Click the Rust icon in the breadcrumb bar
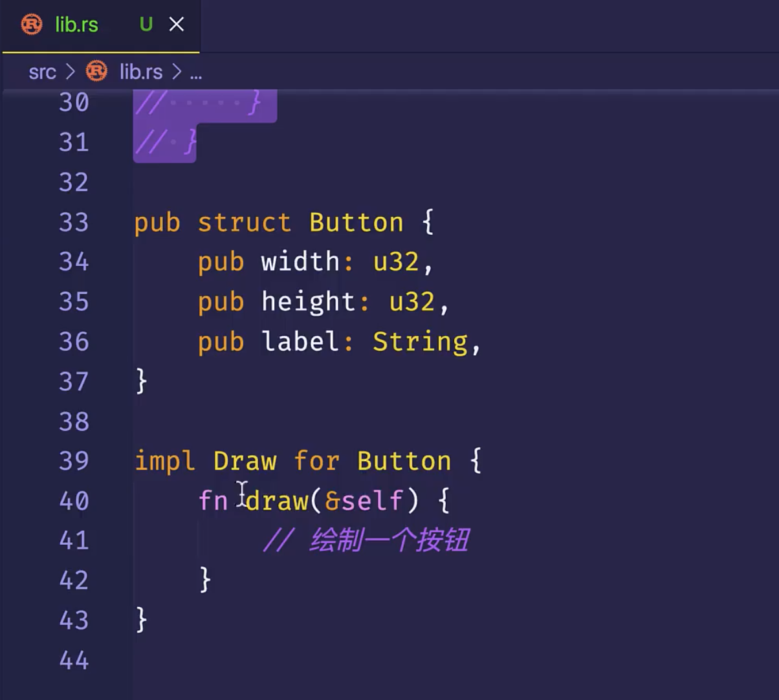Image resolution: width=779 pixels, height=700 pixels. click(x=97, y=71)
